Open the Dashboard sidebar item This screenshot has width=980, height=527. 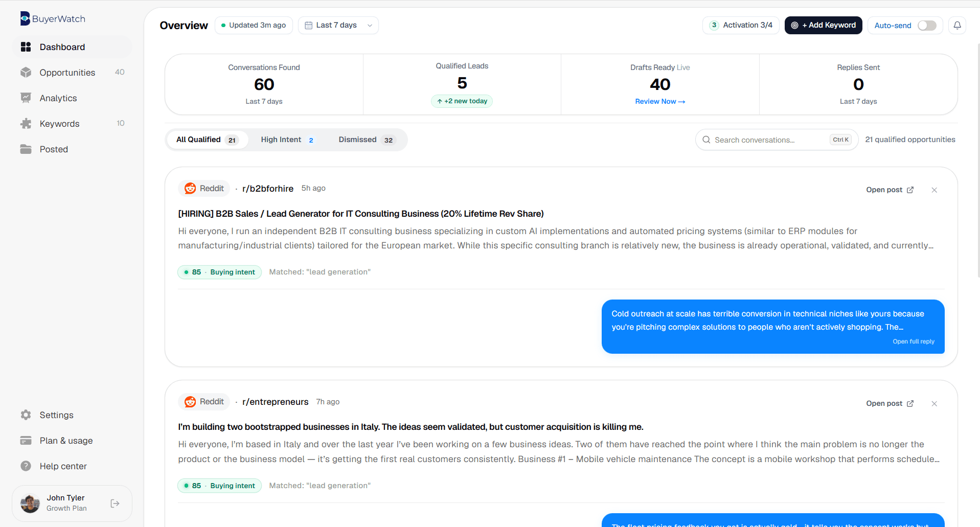point(72,47)
